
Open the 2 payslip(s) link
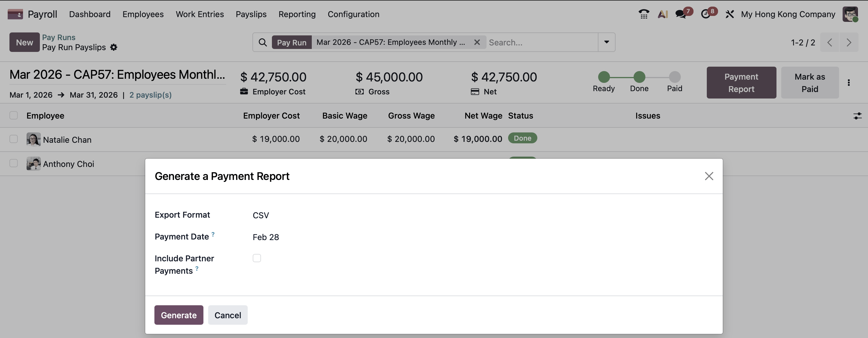click(150, 95)
